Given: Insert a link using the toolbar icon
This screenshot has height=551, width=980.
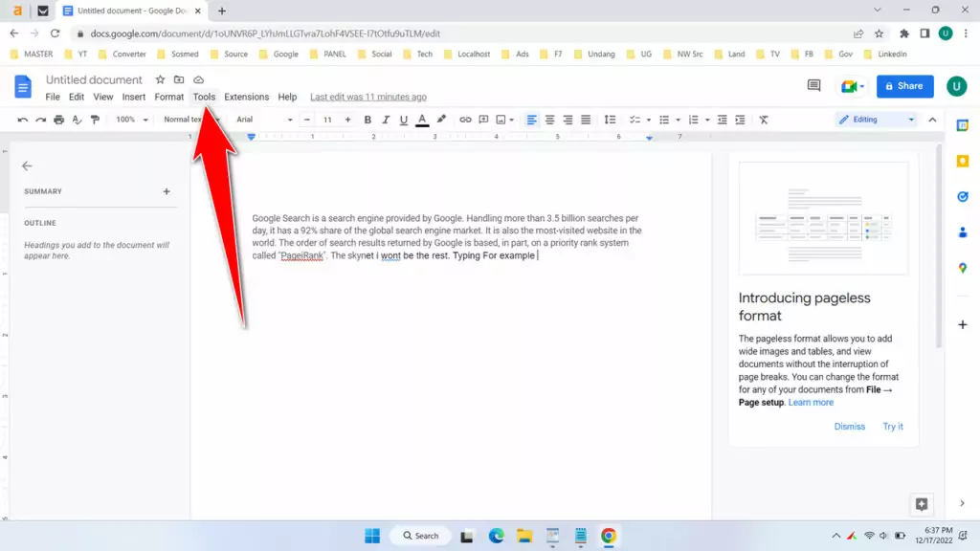Looking at the screenshot, I should tap(466, 119).
